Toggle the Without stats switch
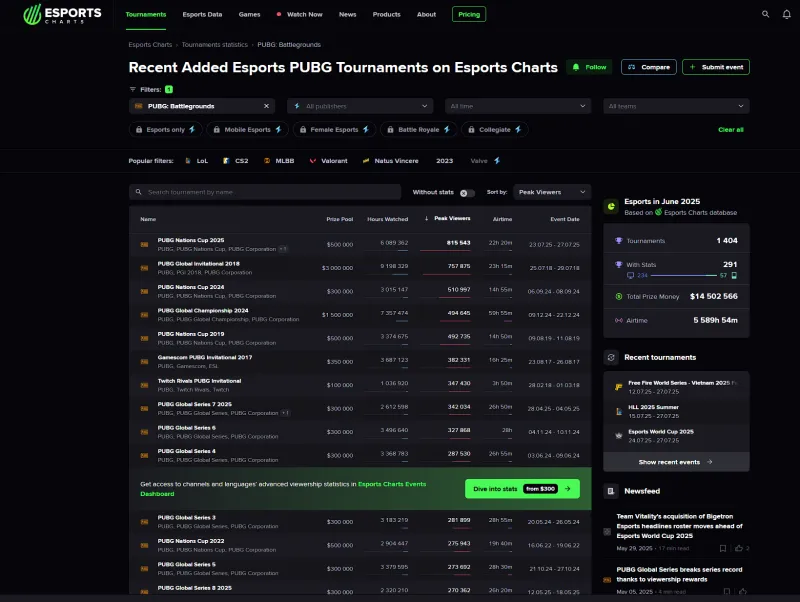This screenshot has height=602, width=800. (467, 193)
